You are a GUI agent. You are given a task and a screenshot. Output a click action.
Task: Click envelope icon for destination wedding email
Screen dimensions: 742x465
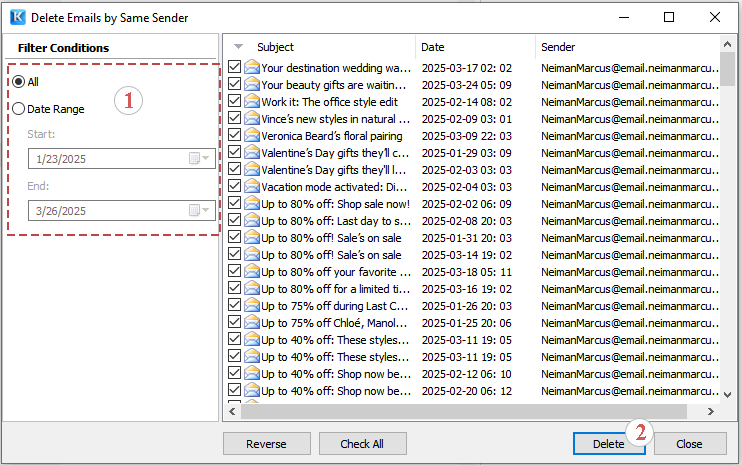pyautogui.click(x=252, y=68)
